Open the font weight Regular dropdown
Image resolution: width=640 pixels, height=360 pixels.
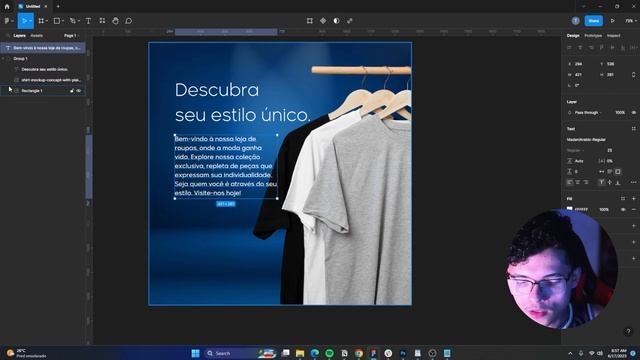click(575, 150)
